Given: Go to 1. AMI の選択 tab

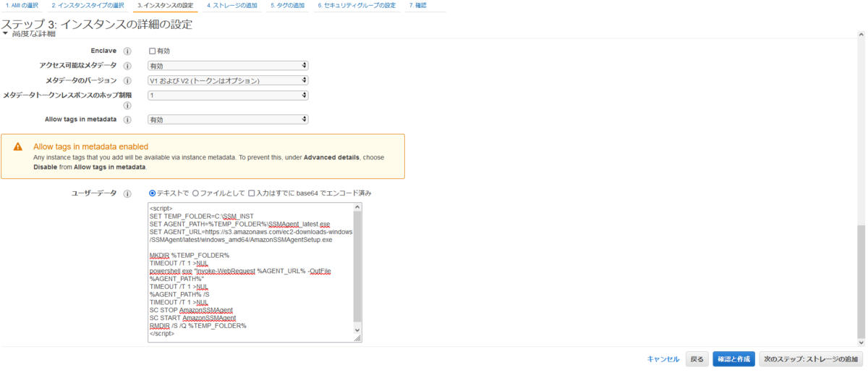Looking at the screenshot, I should tap(22, 5).
